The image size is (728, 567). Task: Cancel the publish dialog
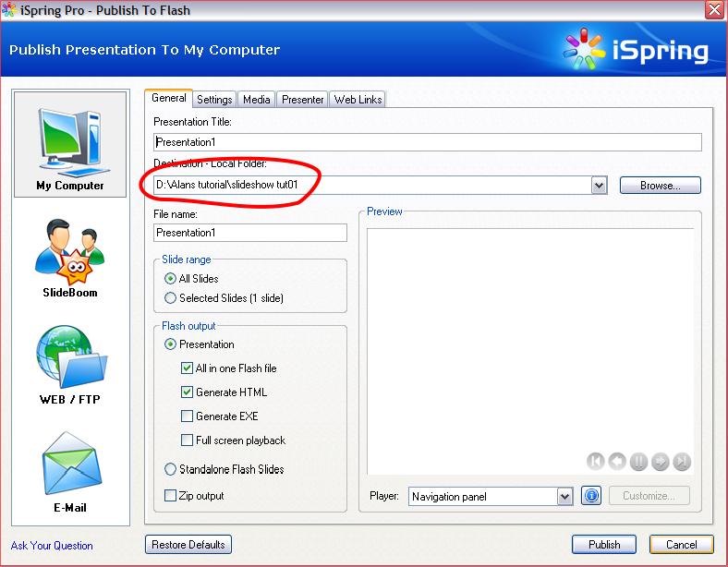(x=681, y=544)
